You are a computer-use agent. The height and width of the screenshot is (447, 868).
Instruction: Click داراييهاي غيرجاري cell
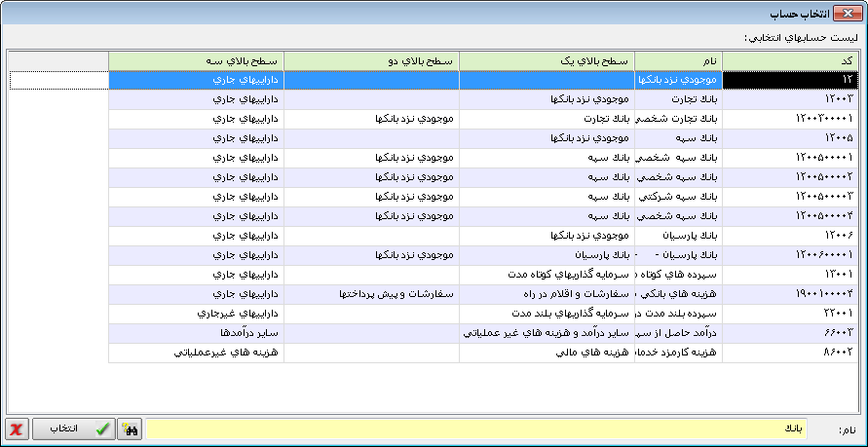point(196,314)
